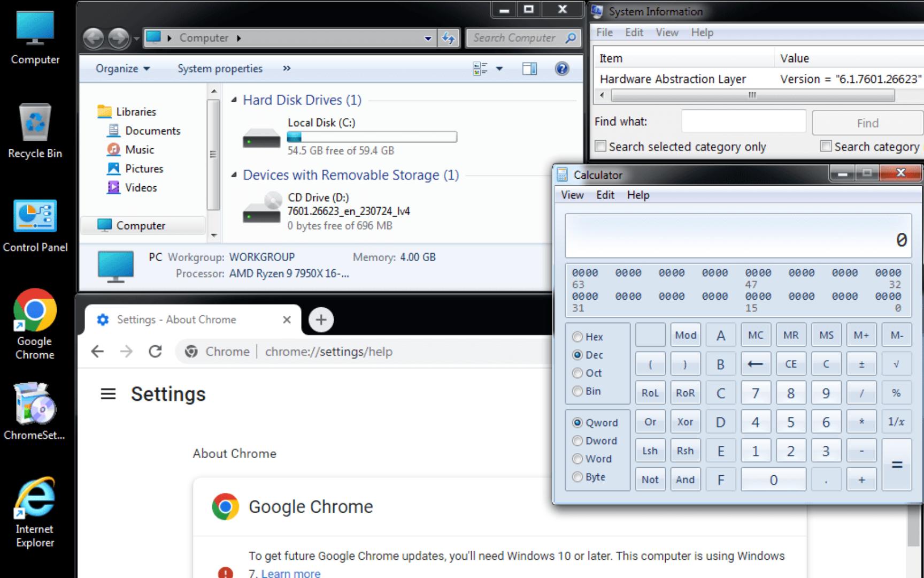Select the Local Disk (C:) drive icon
This screenshot has height=578, width=924.
[x=261, y=138]
